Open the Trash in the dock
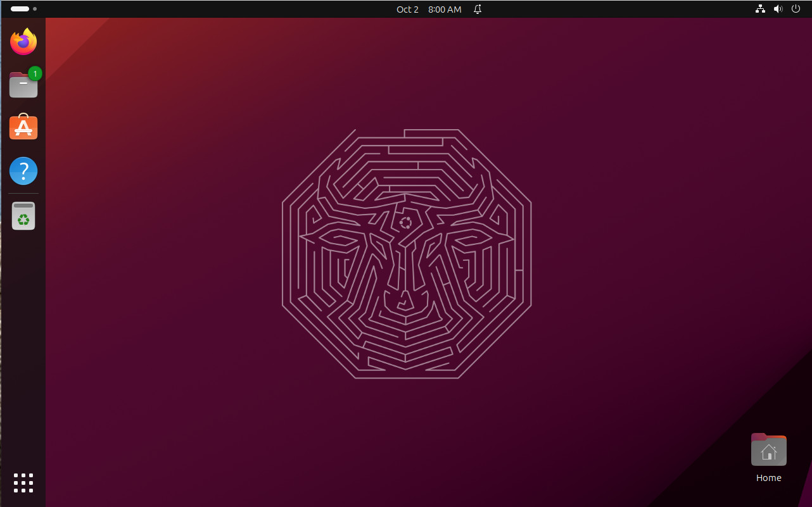The height and width of the screenshot is (507, 812). pyautogui.click(x=23, y=216)
